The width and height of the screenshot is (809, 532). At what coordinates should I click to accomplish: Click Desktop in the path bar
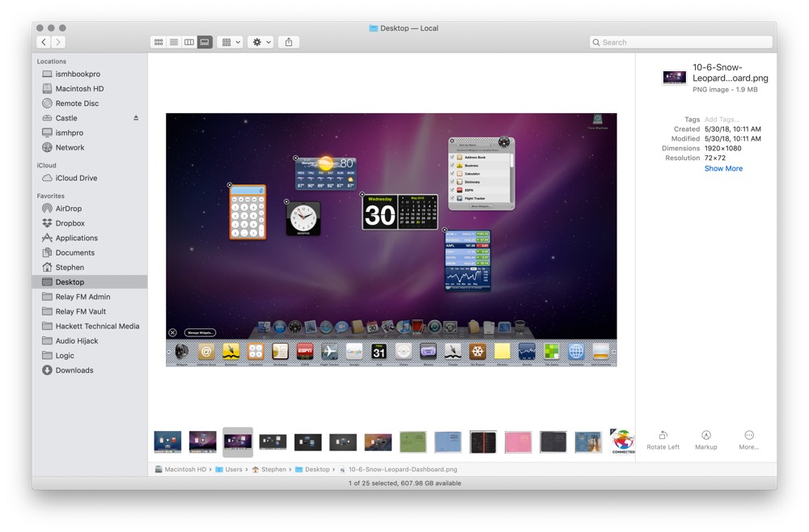[312, 470]
